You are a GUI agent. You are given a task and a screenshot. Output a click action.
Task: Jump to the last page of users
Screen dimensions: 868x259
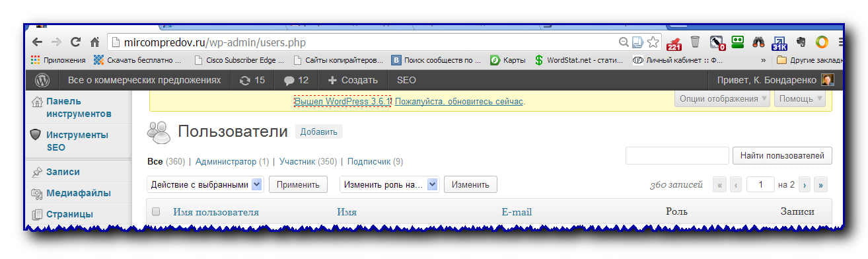pos(821,185)
